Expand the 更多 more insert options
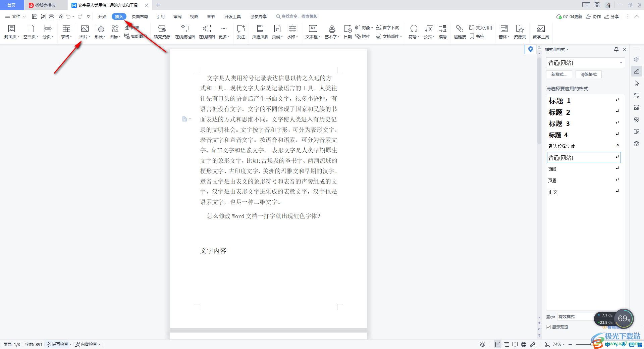 pos(224,32)
